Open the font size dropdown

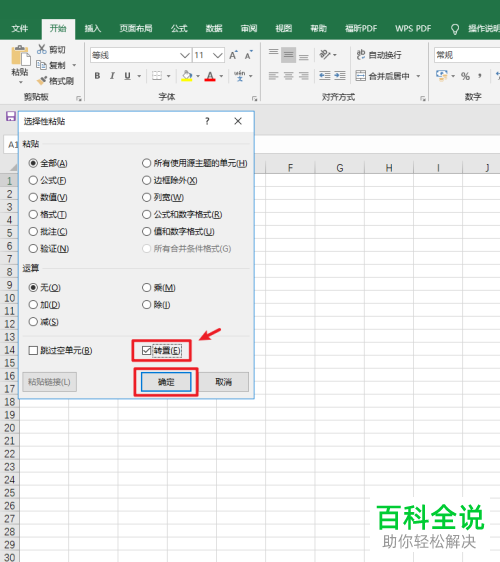click(218, 55)
